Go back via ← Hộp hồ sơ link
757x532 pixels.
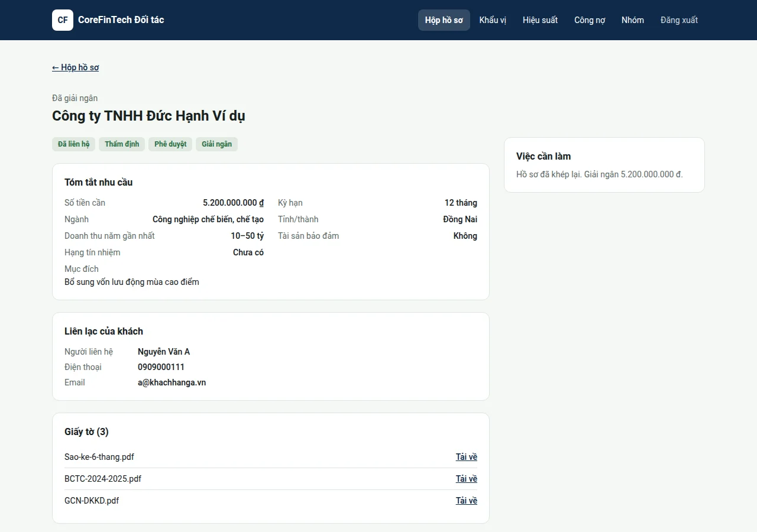[x=76, y=67]
